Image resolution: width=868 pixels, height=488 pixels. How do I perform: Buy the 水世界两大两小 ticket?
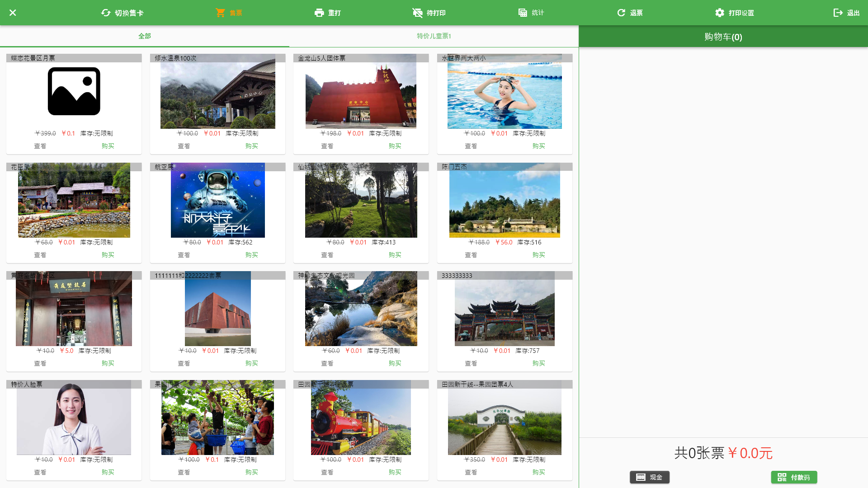click(539, 146)
